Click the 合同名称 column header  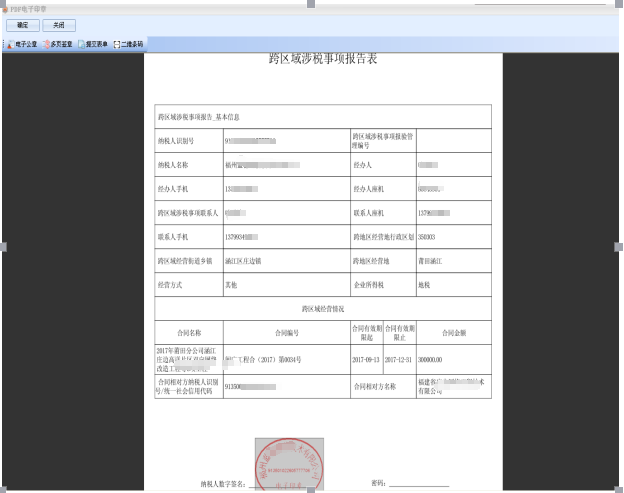pos(189,333)
